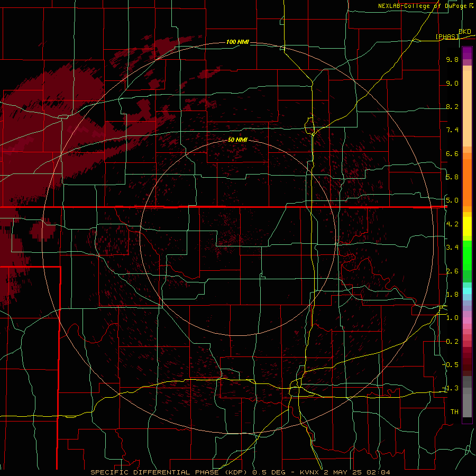Click the TH label on the color scale
The width and height of the screenshot is (476, 476).
[454, 412]
